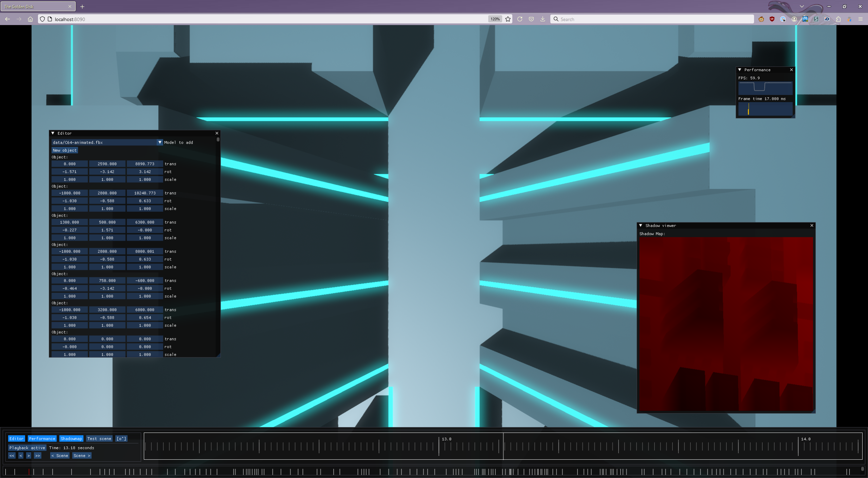The height and width of the screenshot is (478, 868).
Task: Bookmark page with the star icon
Action: click(508, 19)
